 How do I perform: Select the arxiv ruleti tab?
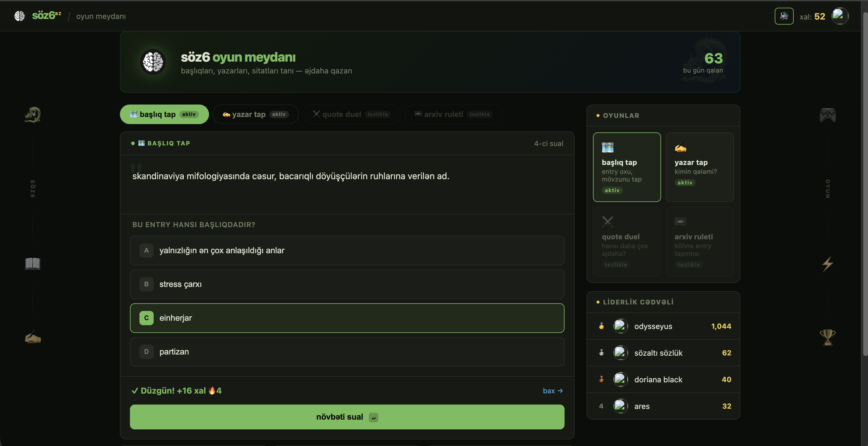(x=453, y=114)
